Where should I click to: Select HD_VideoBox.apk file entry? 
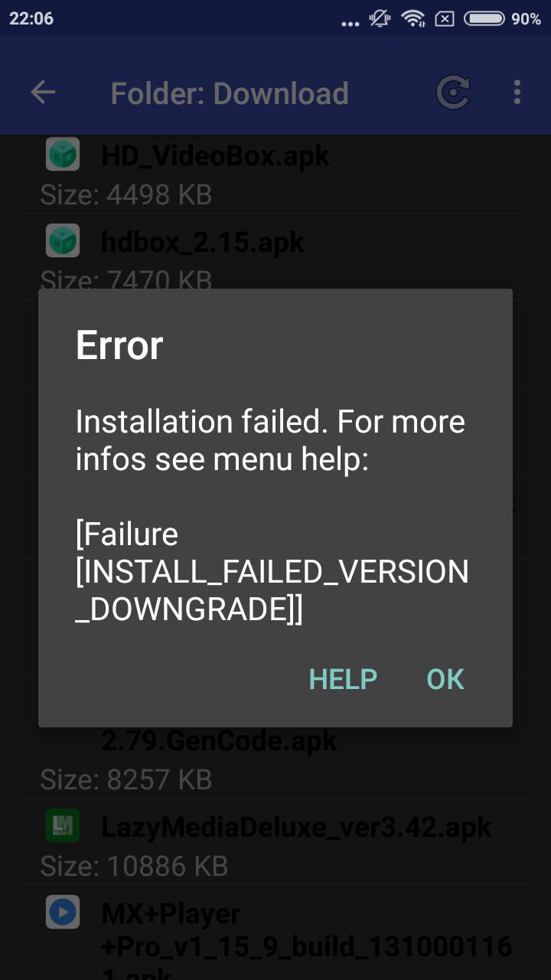[x=275, y=173]
